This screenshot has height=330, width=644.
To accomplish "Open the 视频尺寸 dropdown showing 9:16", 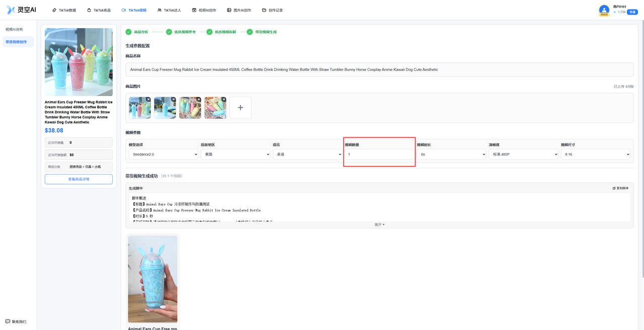I will 596,154.
